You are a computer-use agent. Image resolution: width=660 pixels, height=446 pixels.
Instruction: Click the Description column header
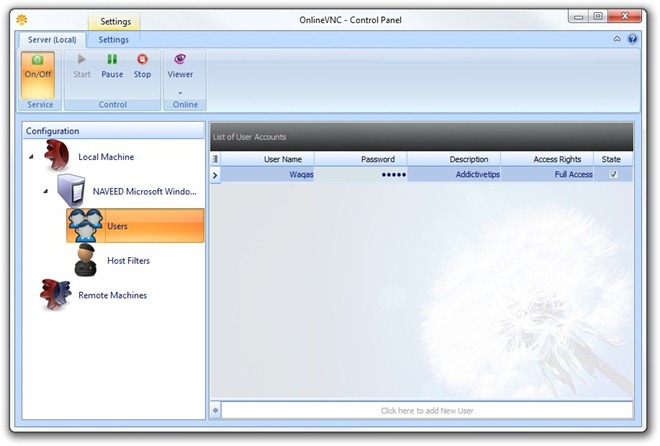pyautogui.click(x=454, y=159)
